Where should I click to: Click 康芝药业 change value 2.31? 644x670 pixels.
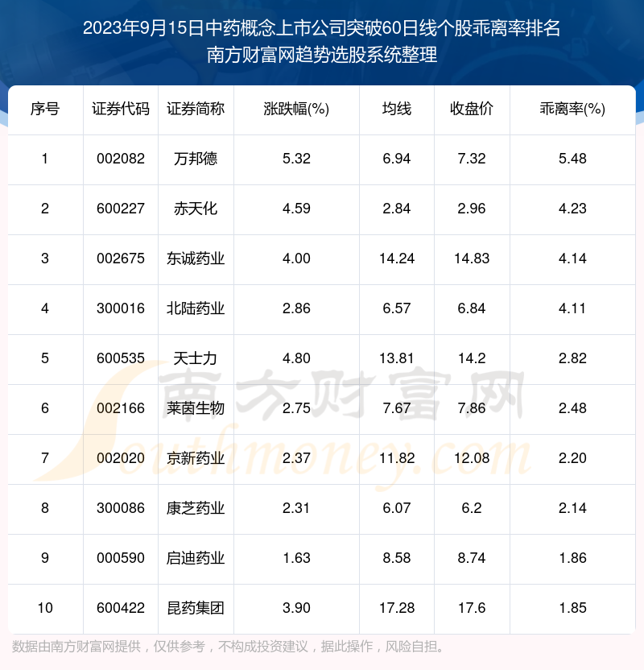click(296, 508)
